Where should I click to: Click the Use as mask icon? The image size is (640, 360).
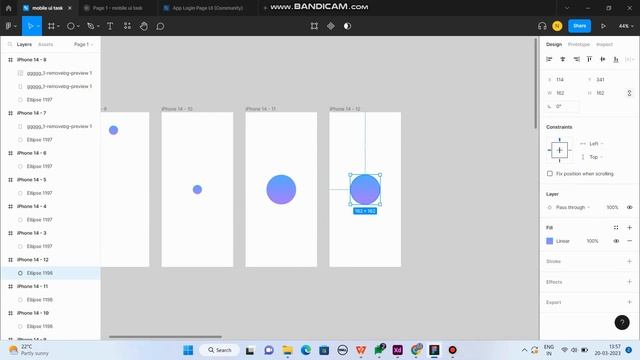[x=347, y=26]
